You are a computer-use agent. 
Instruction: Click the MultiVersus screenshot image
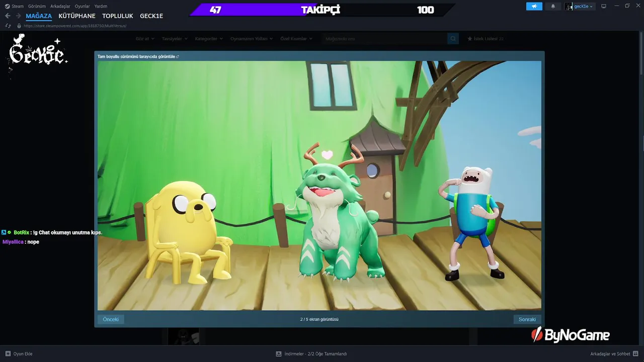(319, 186)
